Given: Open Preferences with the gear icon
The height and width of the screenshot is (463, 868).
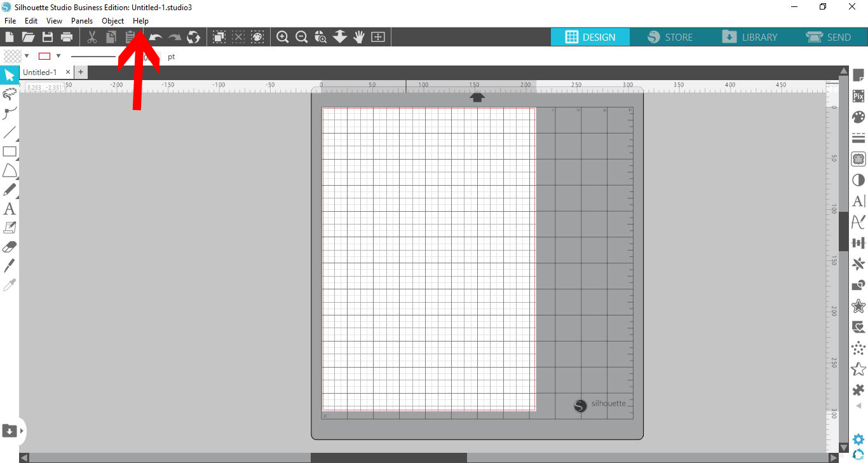Looking at the screenshot, I should pyautogui.click(x=858, y=439).
